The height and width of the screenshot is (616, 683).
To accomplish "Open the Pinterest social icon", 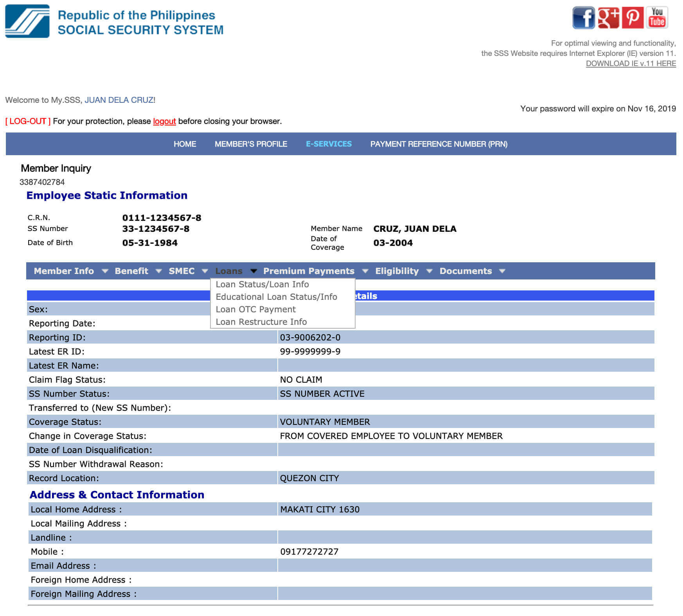I will pyautogui.click(x=633, y=18).
